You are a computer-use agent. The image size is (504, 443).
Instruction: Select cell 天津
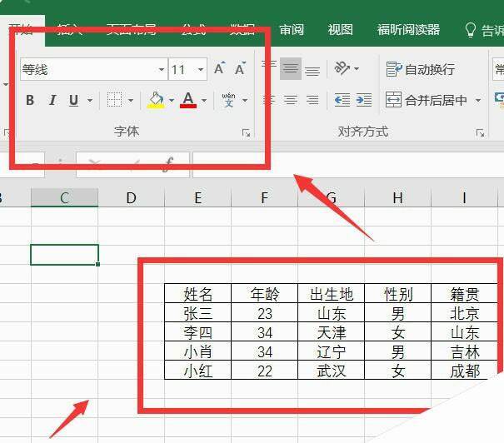[x=332, y=332]
